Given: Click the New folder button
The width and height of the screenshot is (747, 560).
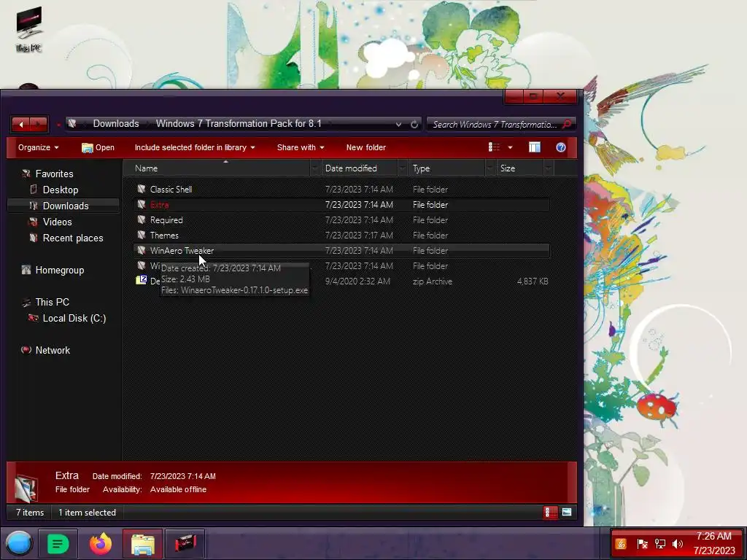Looking at the screenshot, I should (366, 147).
